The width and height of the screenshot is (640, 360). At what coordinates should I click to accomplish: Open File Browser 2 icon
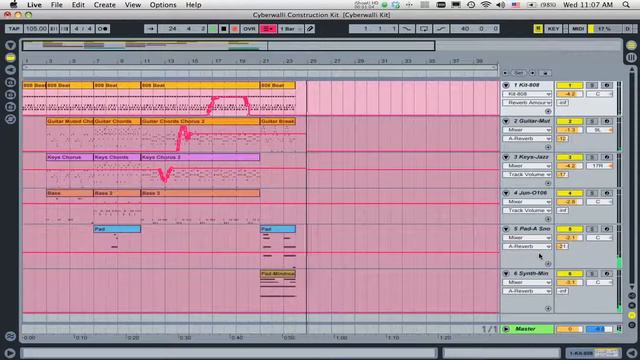coord(11,94)
